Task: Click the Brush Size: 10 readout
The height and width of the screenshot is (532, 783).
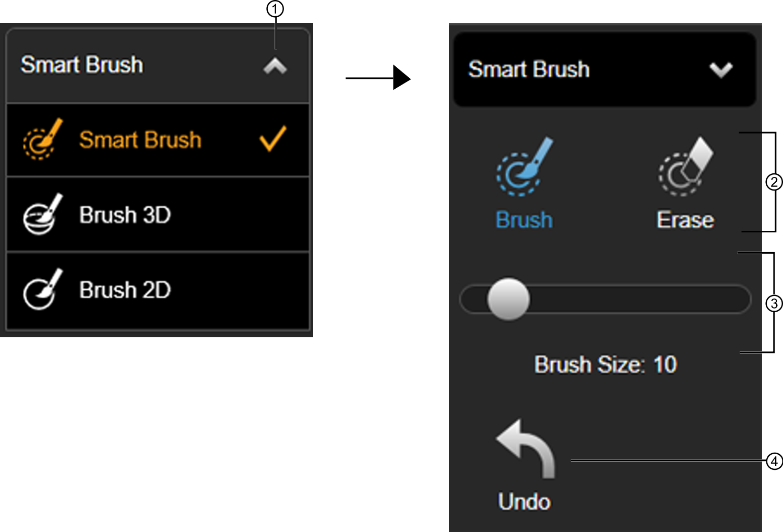Action: [606, 364]
